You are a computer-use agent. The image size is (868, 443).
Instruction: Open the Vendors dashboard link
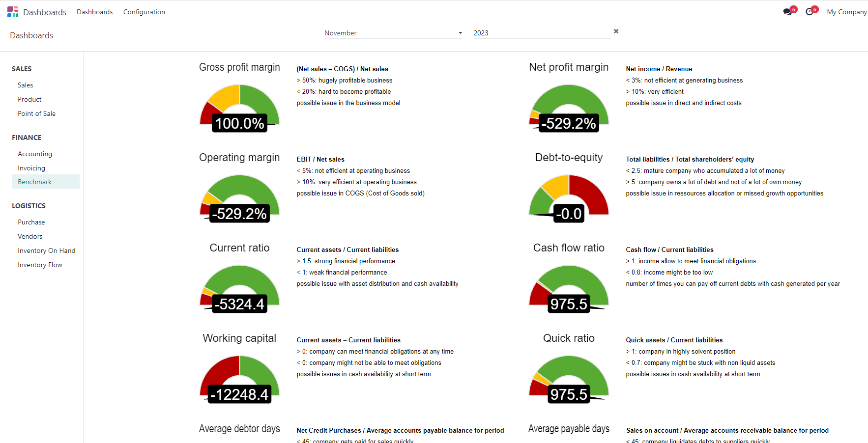coord(30,236)
